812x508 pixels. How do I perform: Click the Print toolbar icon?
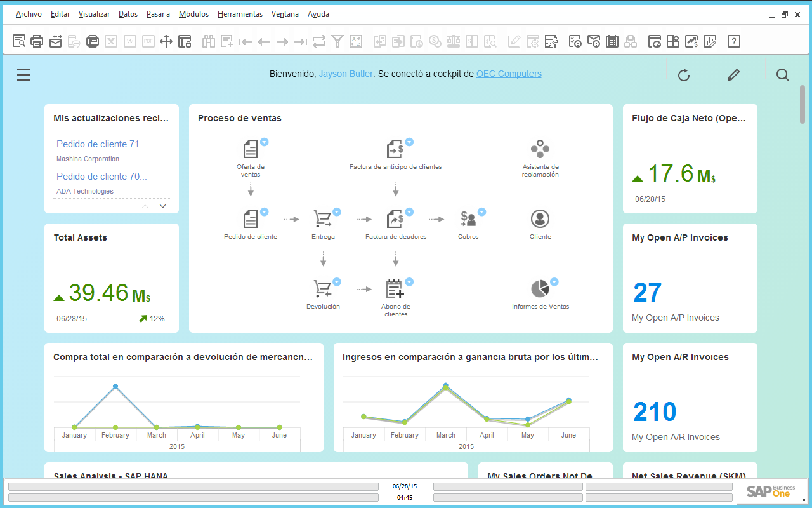[x=37, y=41]
